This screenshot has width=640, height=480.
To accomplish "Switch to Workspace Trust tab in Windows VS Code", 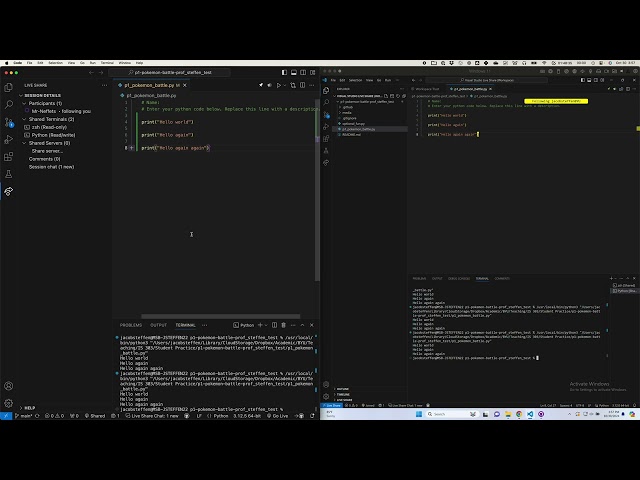I will click(427, 89).
